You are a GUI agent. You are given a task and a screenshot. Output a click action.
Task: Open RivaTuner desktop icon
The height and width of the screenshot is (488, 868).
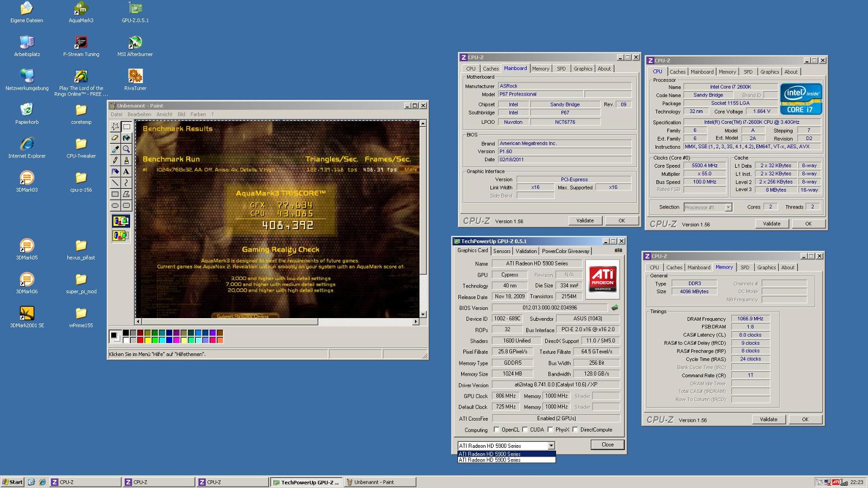pyautogui.click(x=135, y=80)
